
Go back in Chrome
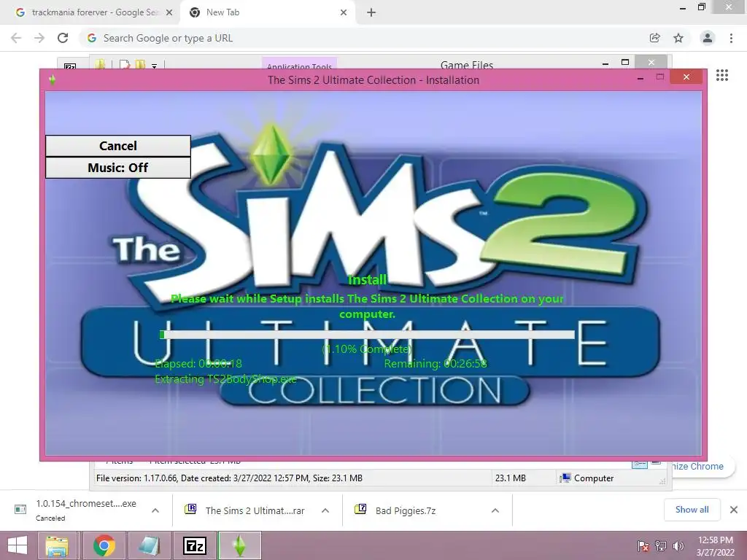click(x=16, y=38)
